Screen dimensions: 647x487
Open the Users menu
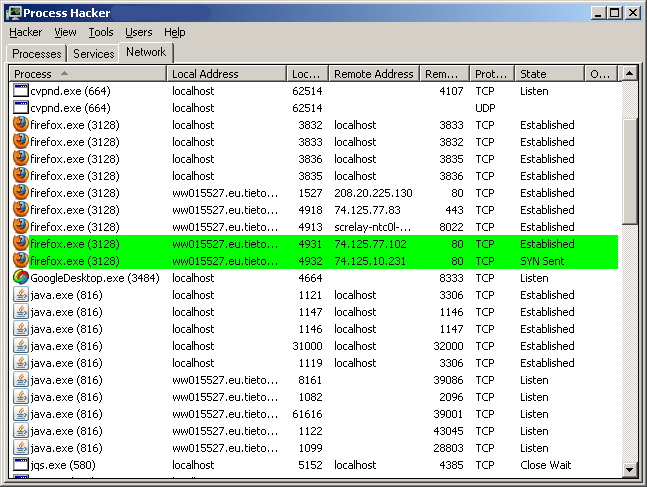pyautogui.click(x=139, y=32)
